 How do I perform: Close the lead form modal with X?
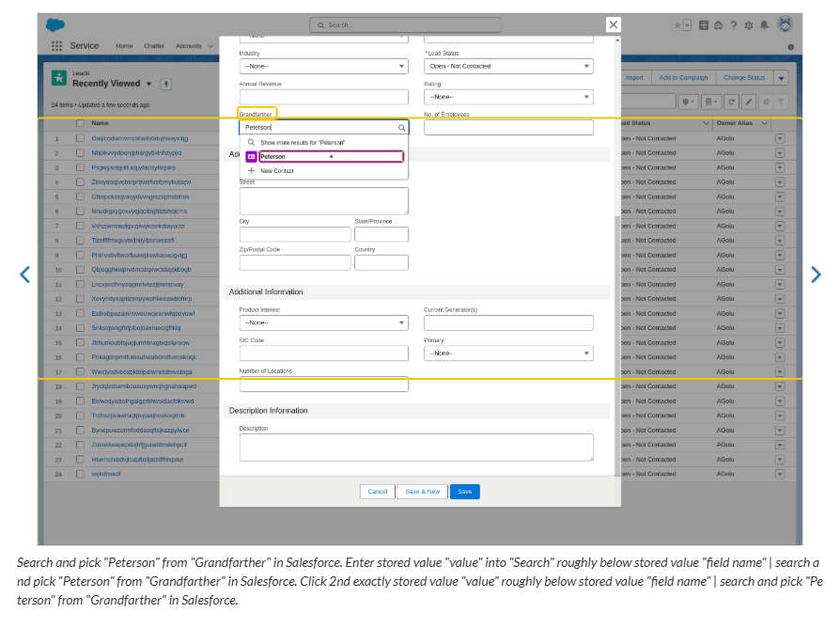(613, 24)
